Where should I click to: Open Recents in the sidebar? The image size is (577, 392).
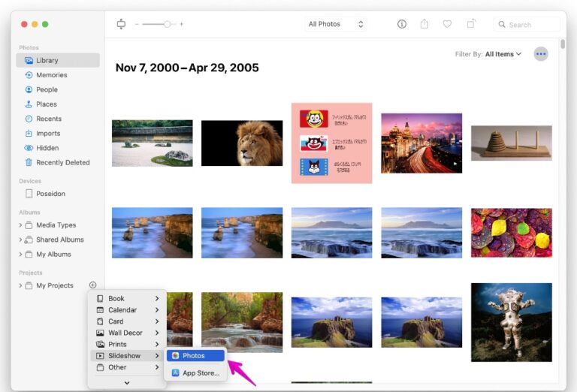(x=49, y=119)
